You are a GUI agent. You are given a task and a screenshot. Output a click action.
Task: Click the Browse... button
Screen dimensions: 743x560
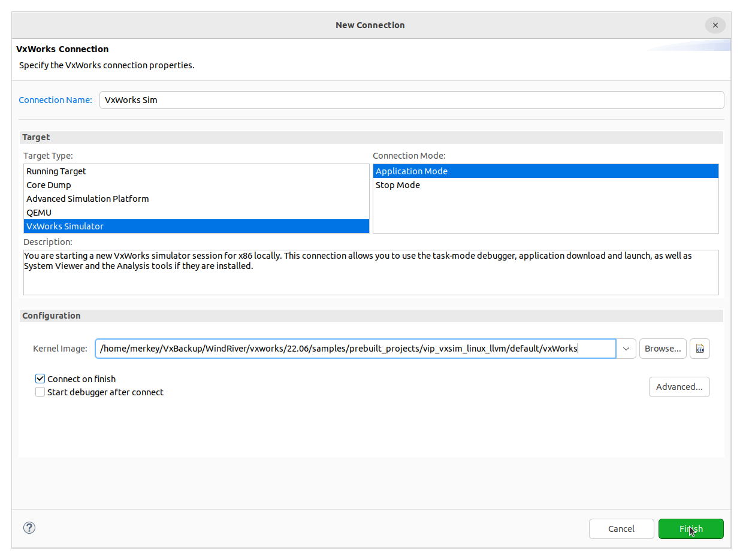tap(663, 349)
